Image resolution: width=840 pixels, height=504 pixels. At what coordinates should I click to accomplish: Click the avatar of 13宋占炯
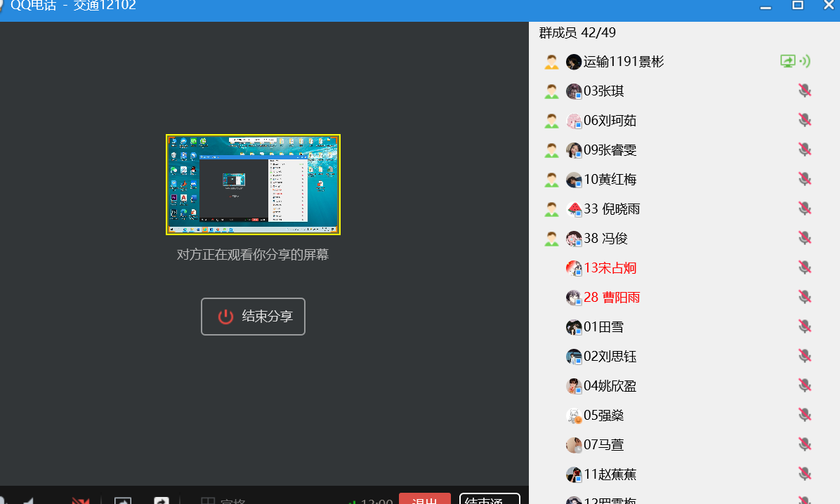574,268
